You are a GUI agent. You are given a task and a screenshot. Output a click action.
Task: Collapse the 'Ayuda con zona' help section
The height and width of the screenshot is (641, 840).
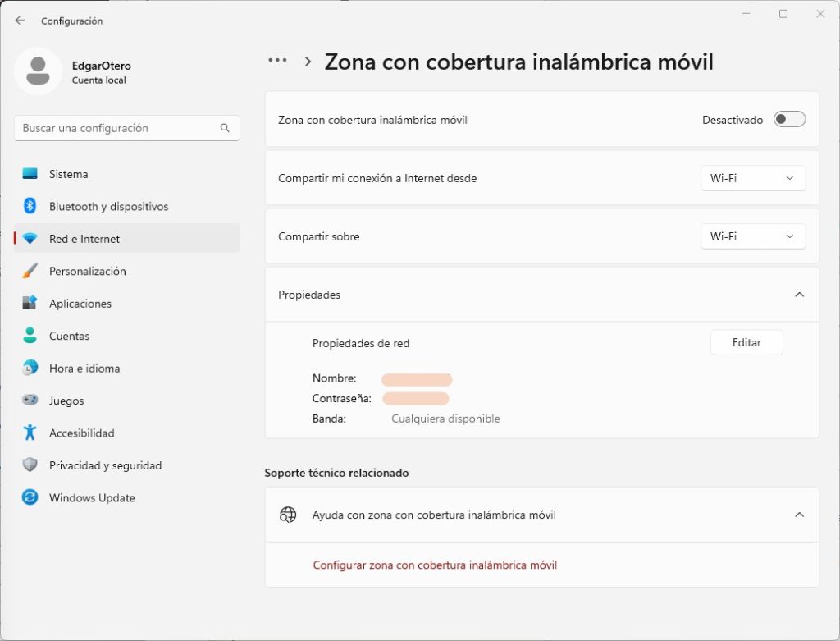pyautogui.click(x=799, y=515)
